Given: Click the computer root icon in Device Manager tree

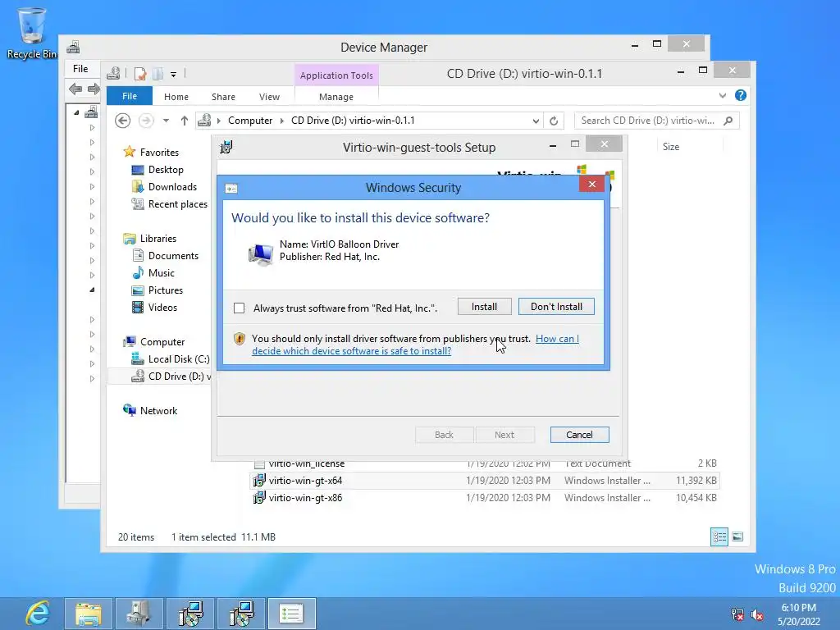Looking at the screenshot, I should (x=91, y=112).
